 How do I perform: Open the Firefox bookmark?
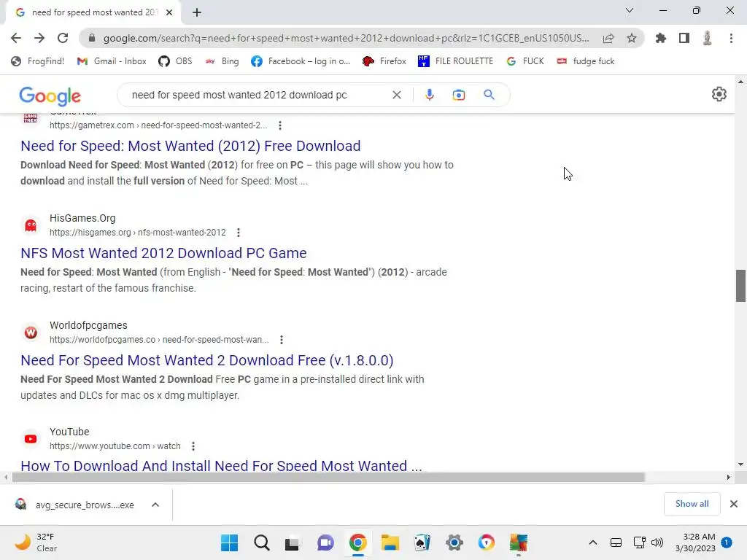(384, 61)
